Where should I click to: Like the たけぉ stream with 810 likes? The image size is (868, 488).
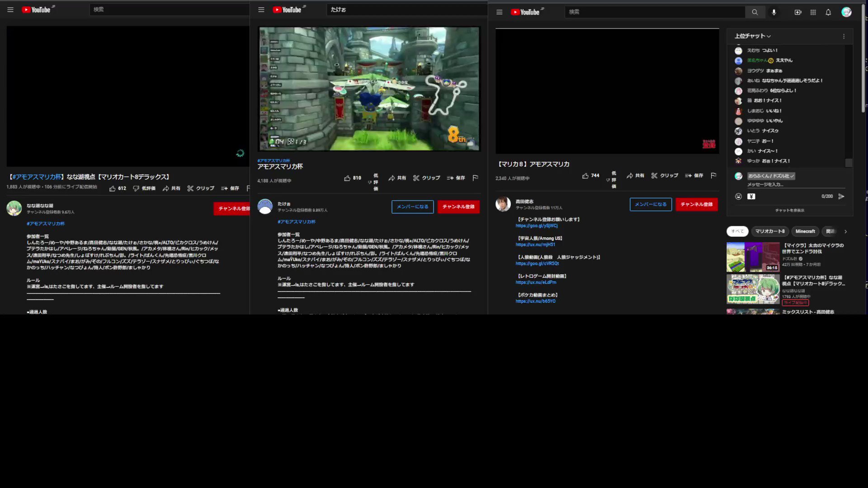pyautogui.click(x=348, y=178)
